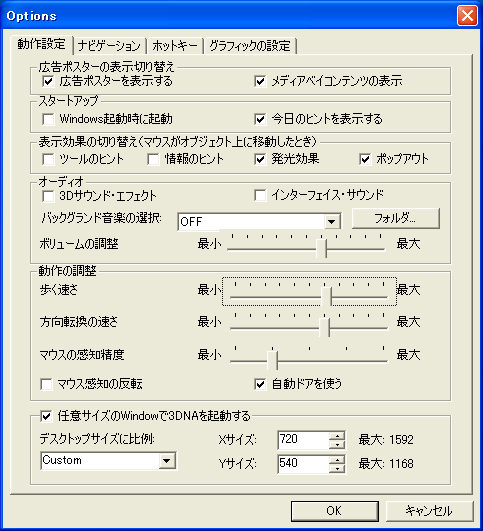Click into the Xサイズ field showing 720
483x531 pixels.
pos(303,440)
